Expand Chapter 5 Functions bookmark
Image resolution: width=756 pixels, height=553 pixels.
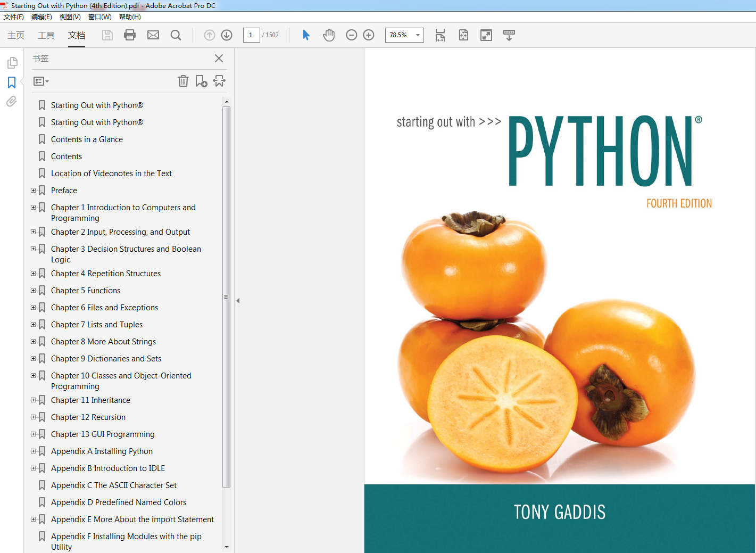[x=33, y=290]
